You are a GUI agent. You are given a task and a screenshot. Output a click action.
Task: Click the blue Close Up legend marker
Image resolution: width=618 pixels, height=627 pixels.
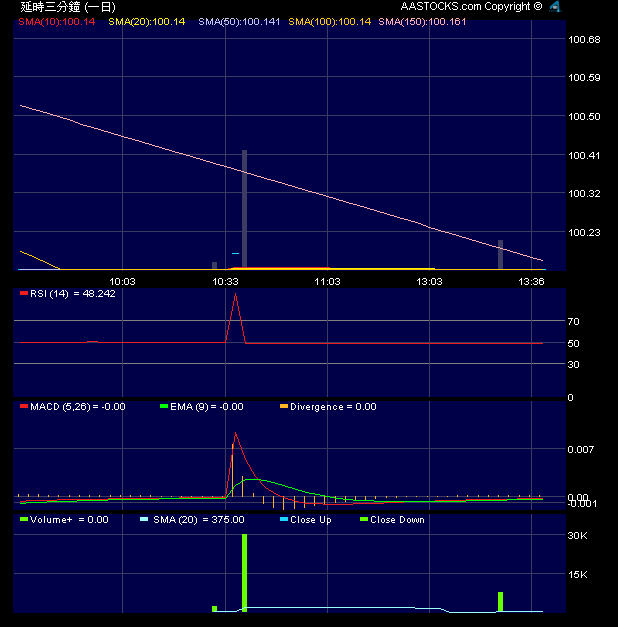[283, 520]
